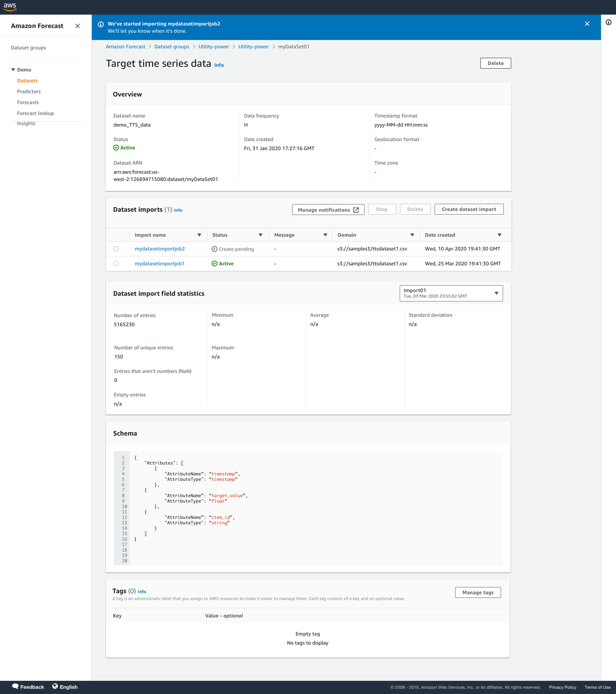Collapse the Demo section in sidebar
Image resolution: width=616 pixels, height=694 pixels.
click(x=13, y=70)
